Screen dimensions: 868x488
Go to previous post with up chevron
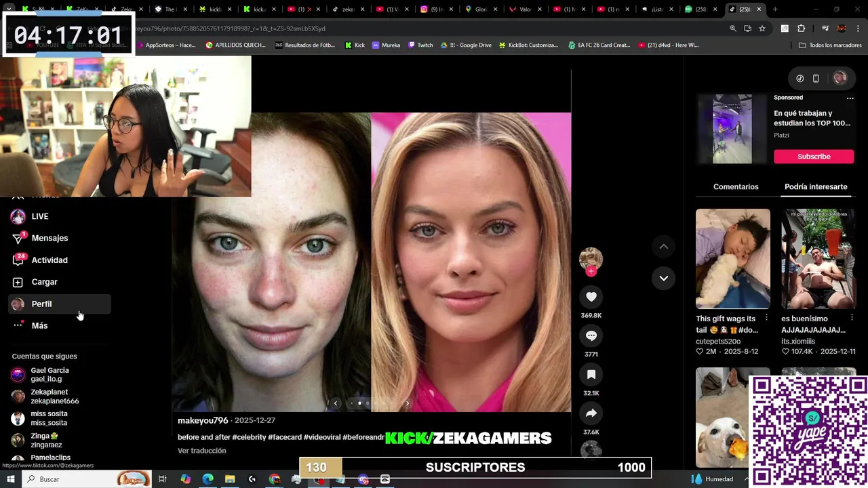(x=663, y=247)
